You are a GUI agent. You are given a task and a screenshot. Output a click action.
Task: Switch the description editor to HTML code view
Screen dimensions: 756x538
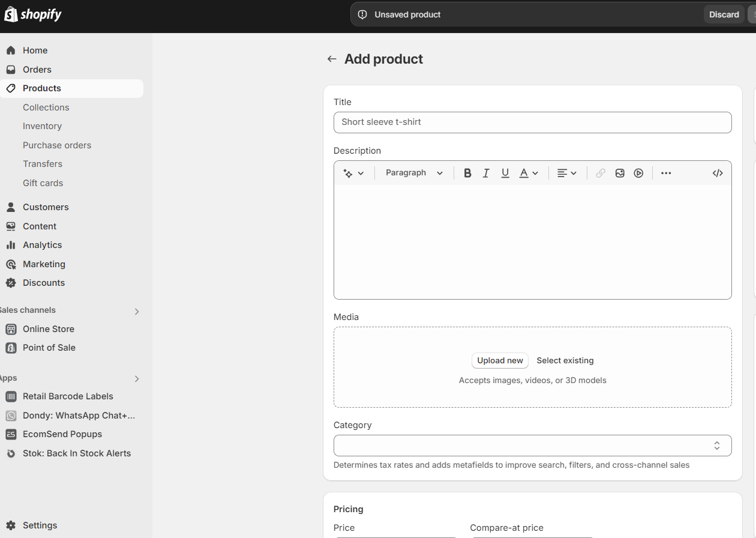[x=718, y=173]
